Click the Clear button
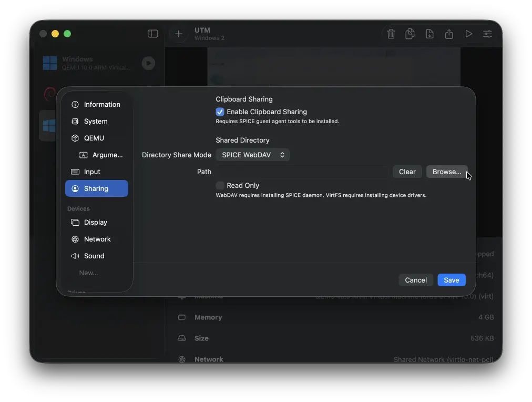Image resolution: width=532 pixels, height=402 pixels. point(407,172)
